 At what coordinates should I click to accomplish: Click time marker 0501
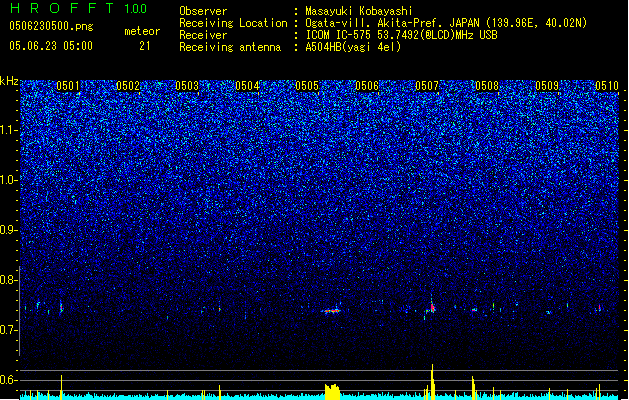tap(68, 86)
